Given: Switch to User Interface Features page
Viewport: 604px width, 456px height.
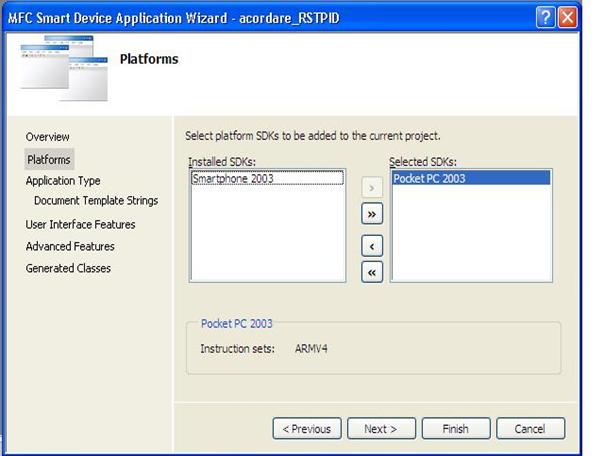Looking at the screenshot, I should 81,224.
